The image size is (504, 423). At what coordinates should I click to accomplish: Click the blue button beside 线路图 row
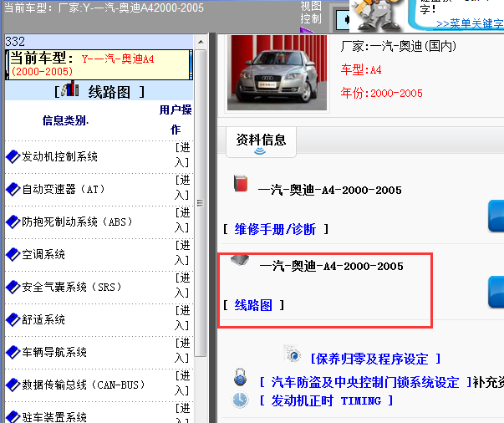coord(496,292)
